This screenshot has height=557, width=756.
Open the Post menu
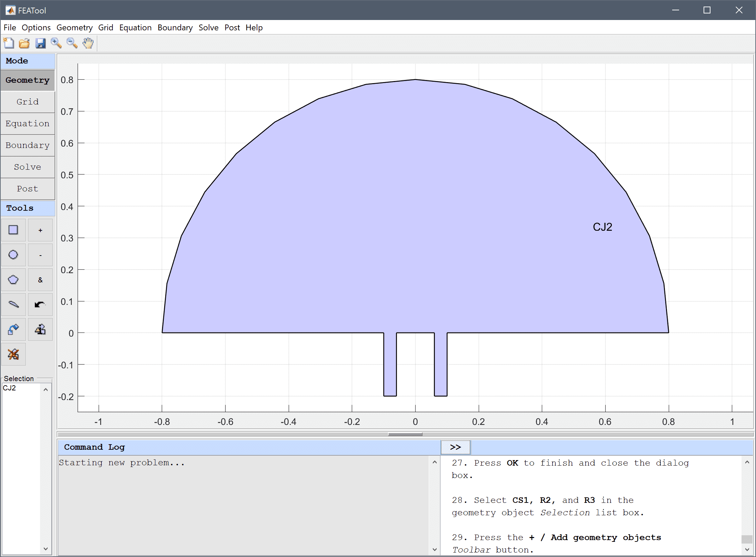pyautogui.click(x=232, y=28)
